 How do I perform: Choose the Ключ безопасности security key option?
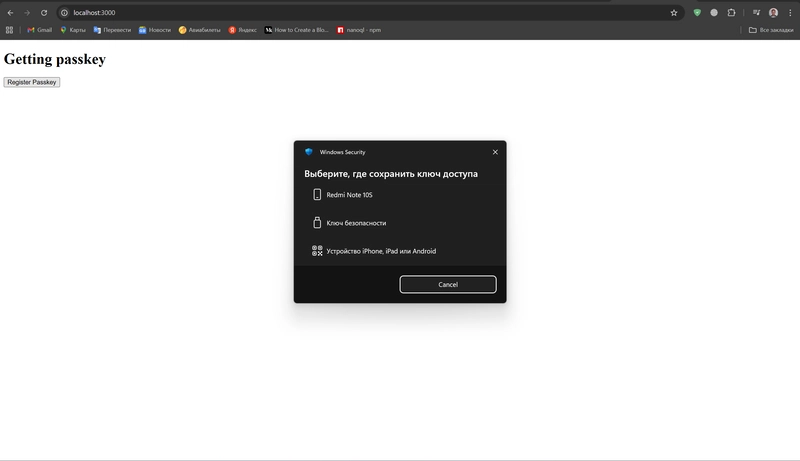(356, 223)
